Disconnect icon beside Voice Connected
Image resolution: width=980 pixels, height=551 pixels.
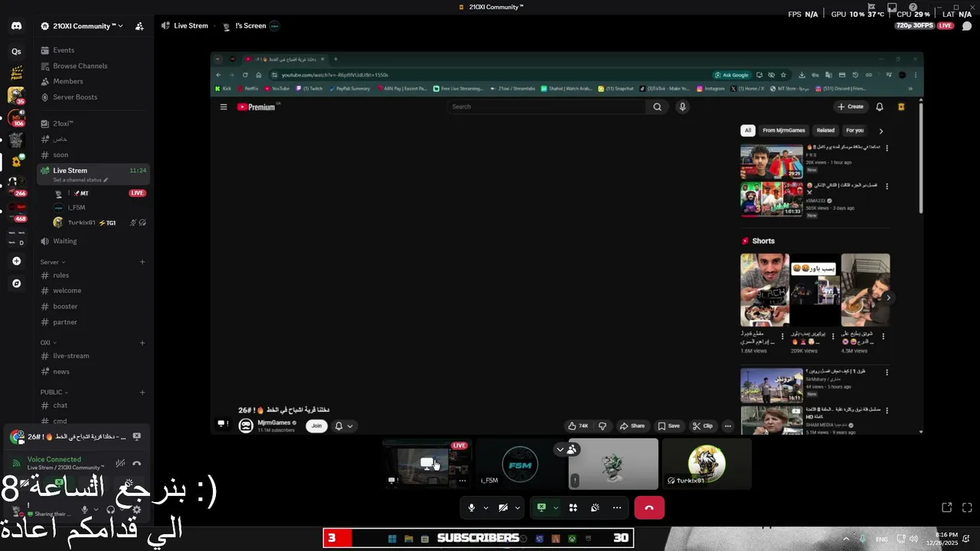(137, 463)
